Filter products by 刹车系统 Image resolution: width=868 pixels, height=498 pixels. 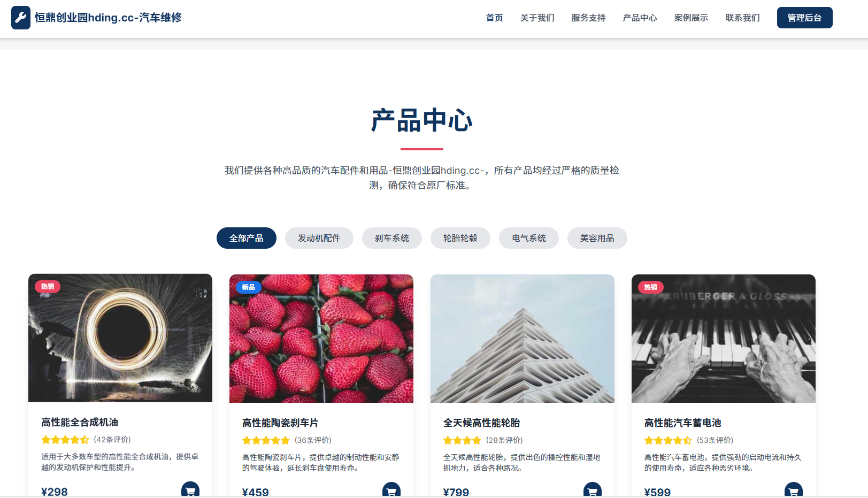pos(392,238)
